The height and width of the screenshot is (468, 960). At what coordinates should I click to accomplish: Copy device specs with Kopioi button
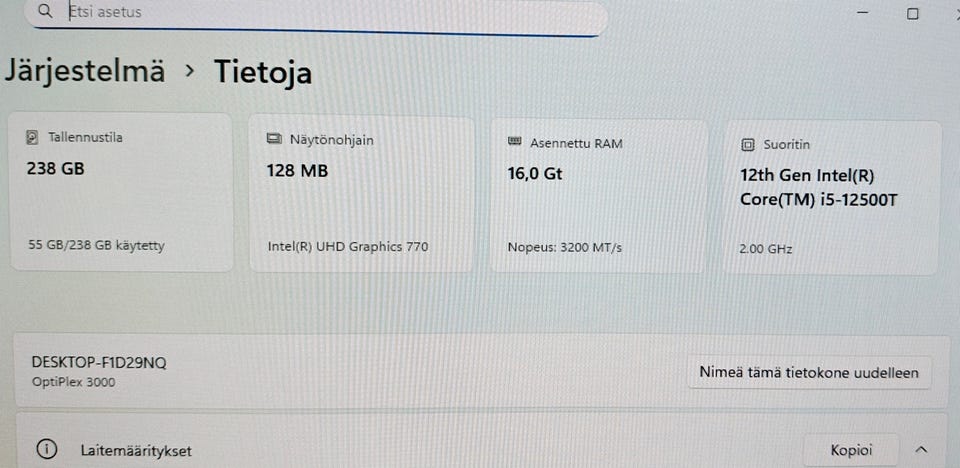[851, 450]
